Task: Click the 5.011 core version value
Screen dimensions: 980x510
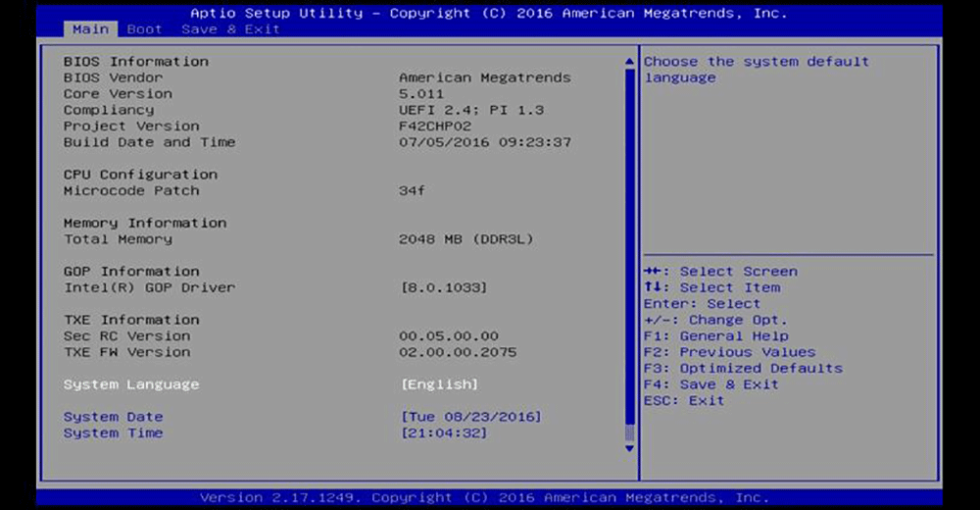Action: point(421,94)
